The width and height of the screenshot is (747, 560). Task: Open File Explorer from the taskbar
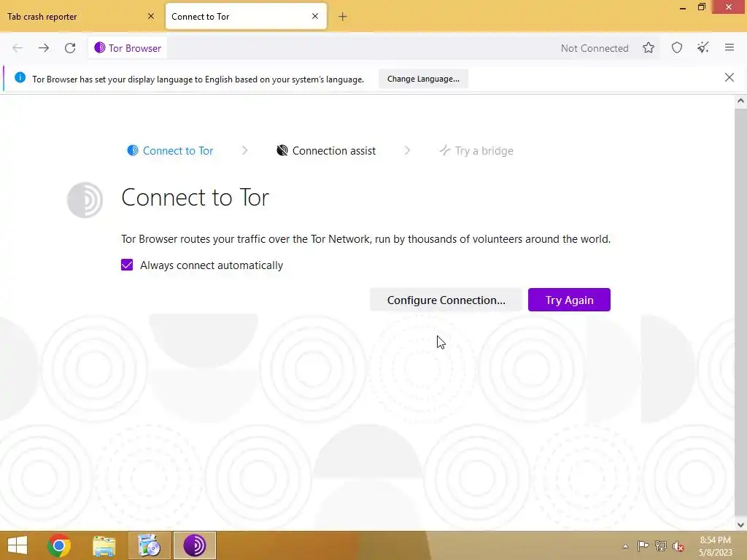104,545
